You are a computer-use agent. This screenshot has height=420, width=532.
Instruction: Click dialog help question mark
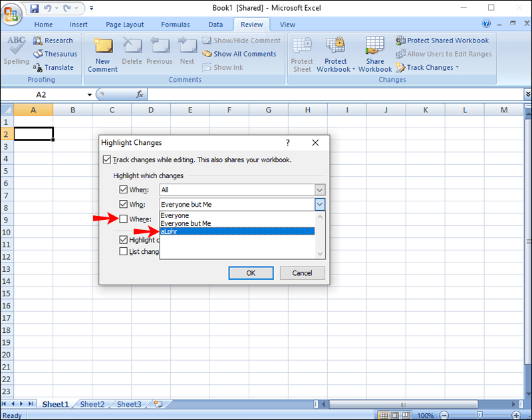pyautogui.click(x=288, y=143)
